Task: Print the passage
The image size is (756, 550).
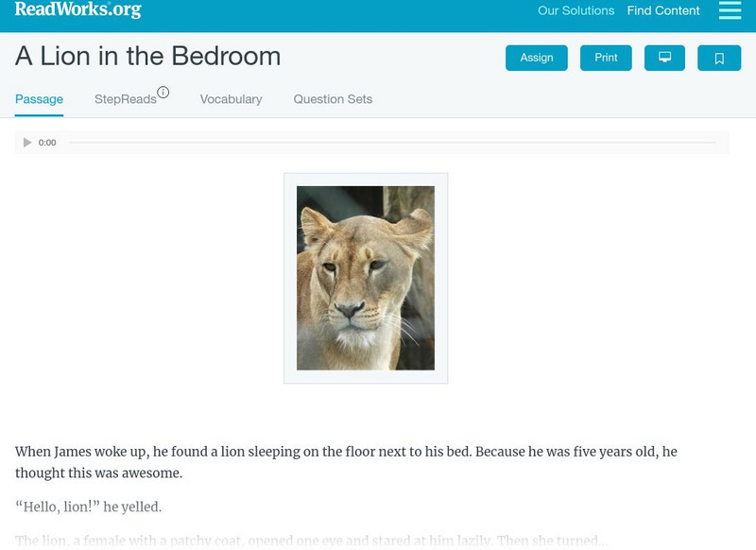Action: (606, 58)
